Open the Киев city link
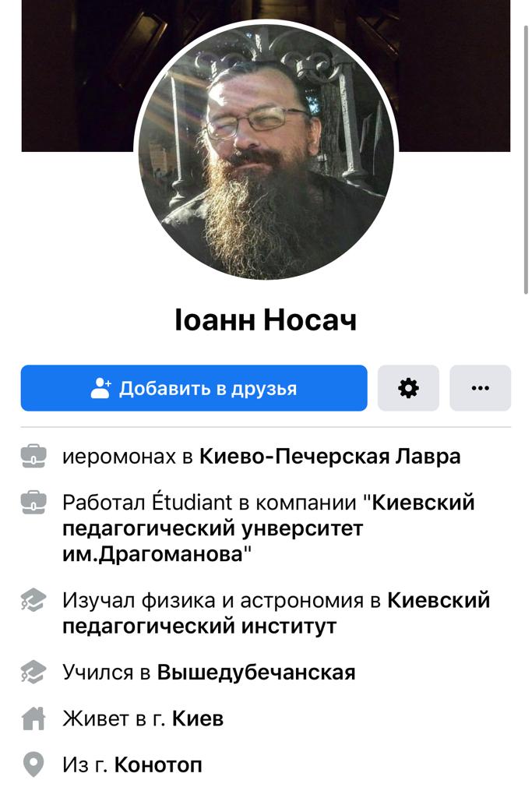 pyautogui.click(x=198, y=719)
